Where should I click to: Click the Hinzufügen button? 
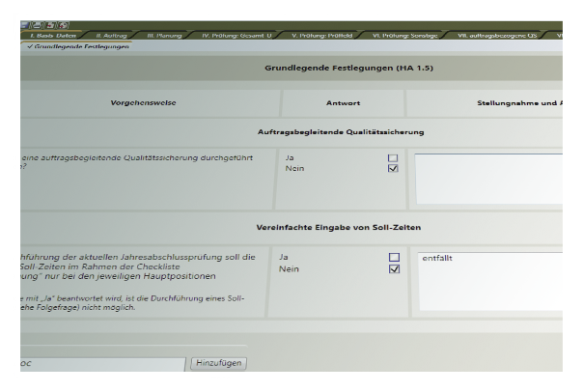[218, 363]
